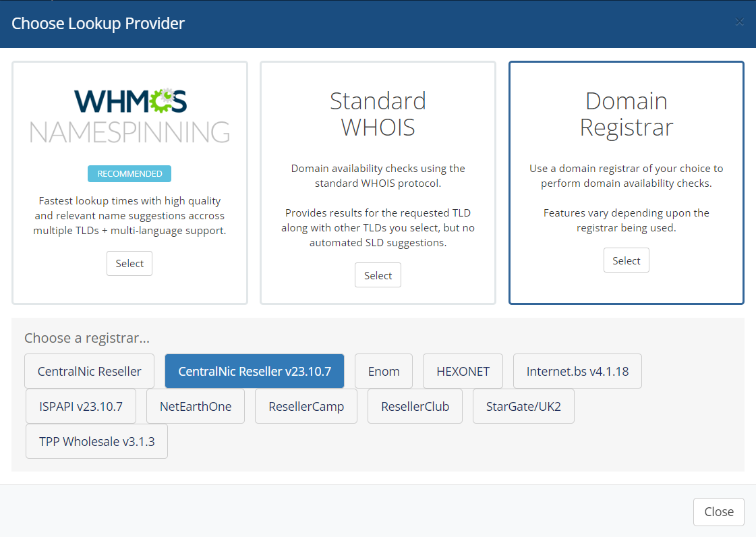This screenshot has width=756, height=537.
Task: Click 'Provides results for the requested TLD' text
Action: coord(378,228)
